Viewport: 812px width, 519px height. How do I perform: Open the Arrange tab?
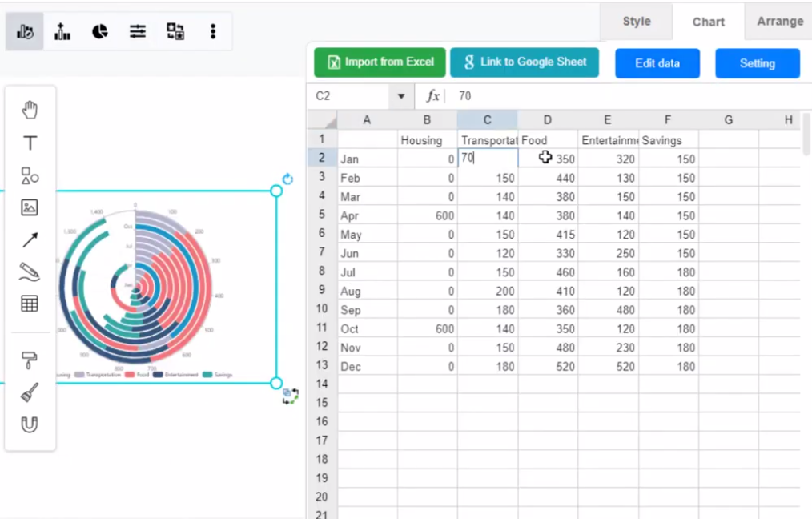(x=779, y=22)
